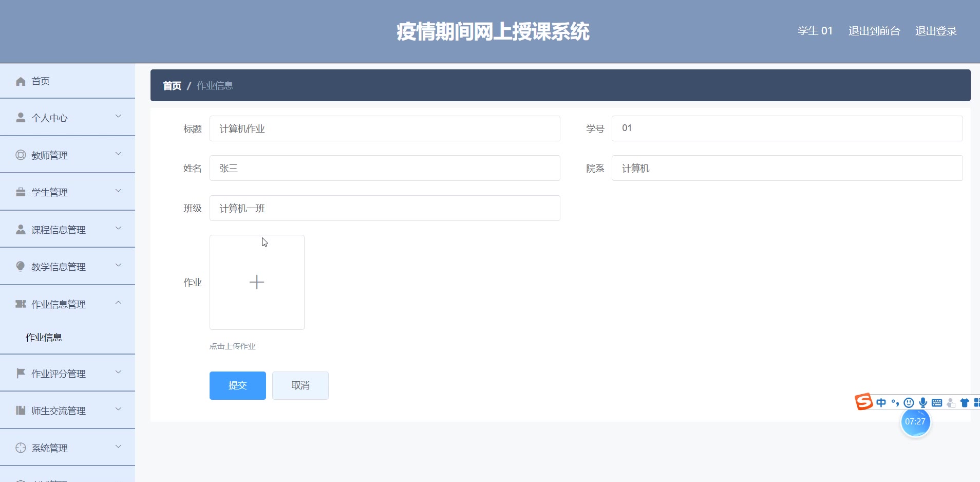Expand the 作业评分管理 menu chevron
980x482 pixels.
point(118,372)
